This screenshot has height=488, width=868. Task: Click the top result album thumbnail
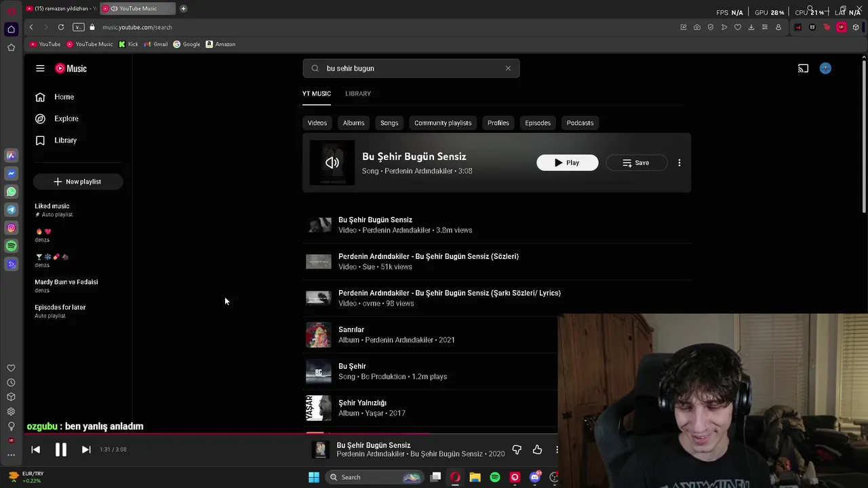[x=332, y=163]
